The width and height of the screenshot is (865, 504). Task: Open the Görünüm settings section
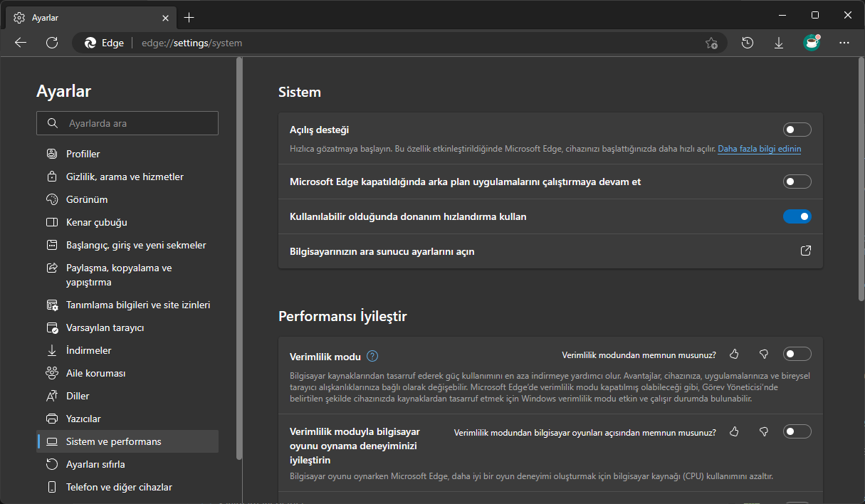87,199
